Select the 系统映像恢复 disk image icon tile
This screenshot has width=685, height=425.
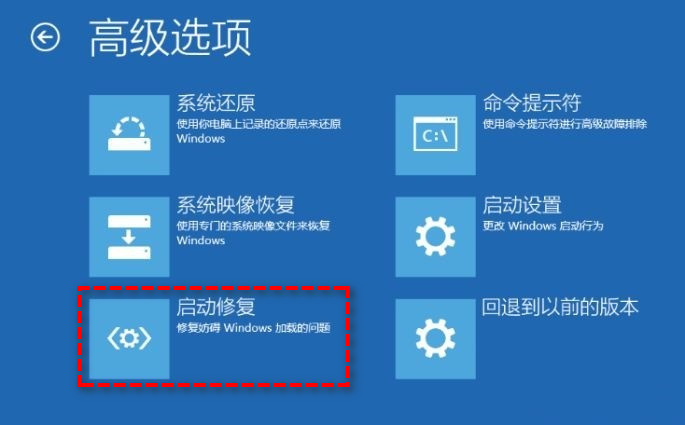click(x=129, y=237)
